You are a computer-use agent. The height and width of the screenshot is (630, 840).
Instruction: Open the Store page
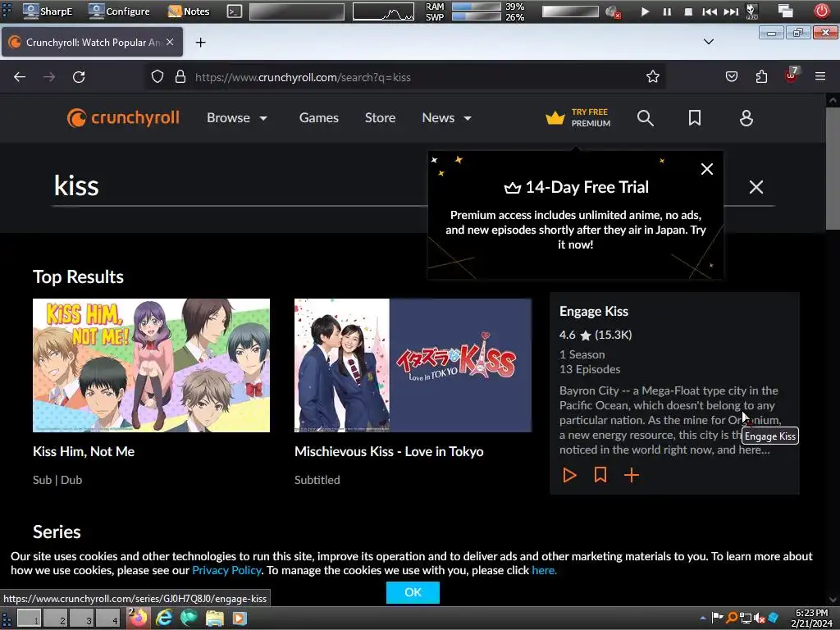380,118
